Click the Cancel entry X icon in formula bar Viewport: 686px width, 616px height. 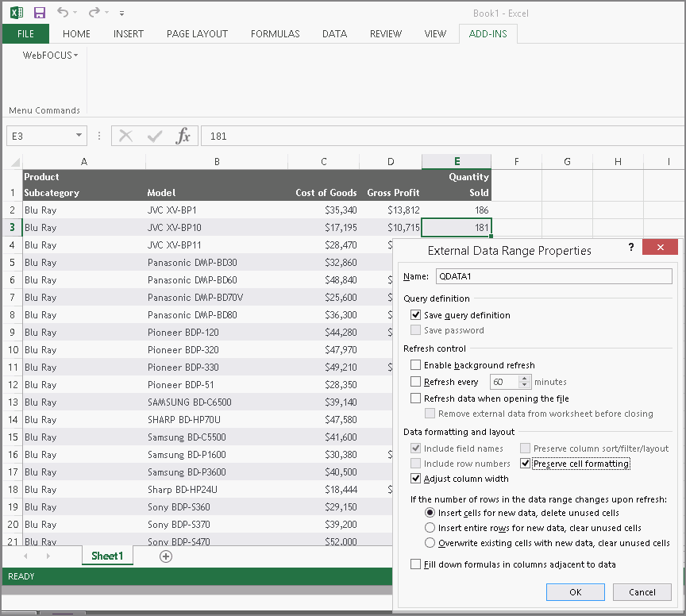[126, 136]
